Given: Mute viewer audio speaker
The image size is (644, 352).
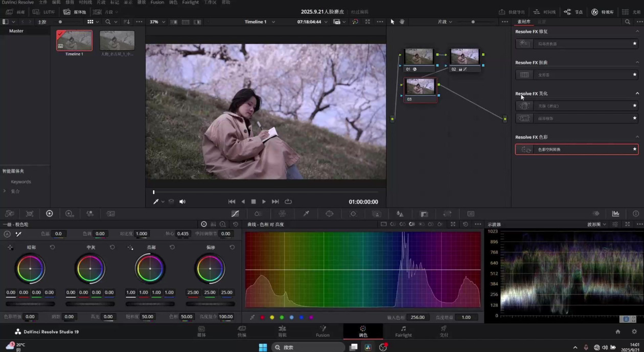Looking at the screenshot, I should tap(182, 202).
